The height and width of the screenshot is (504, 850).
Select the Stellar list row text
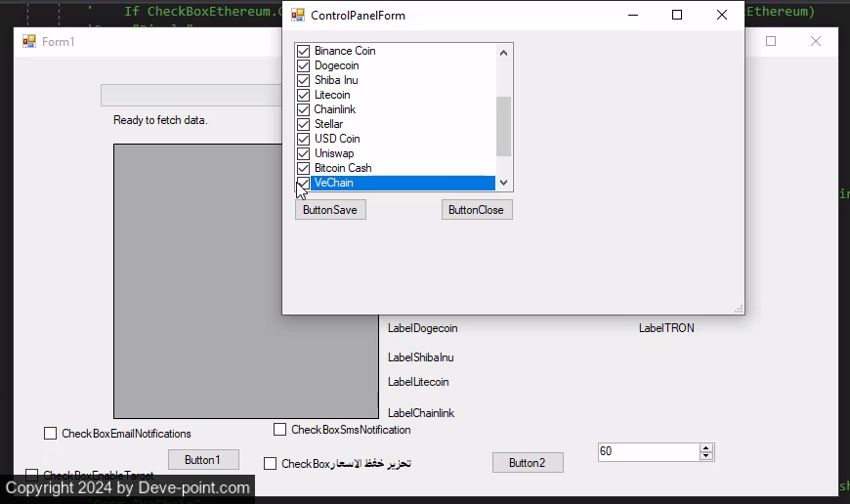pyautogui.click(x=328, y=124)
